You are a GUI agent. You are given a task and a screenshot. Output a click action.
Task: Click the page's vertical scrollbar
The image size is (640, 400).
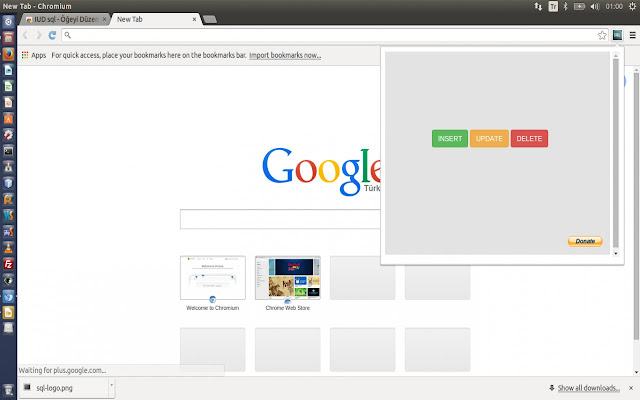[x=636, y=206]
